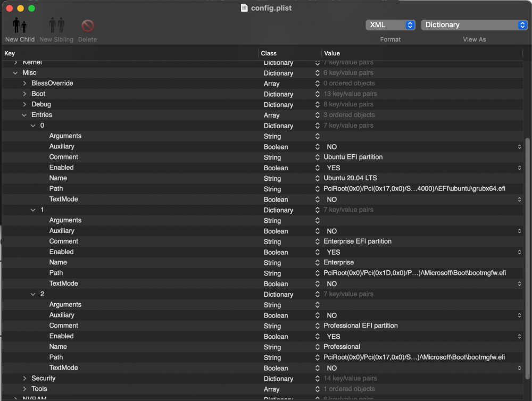The height and width of the screenshot is (401, 532).
Task: Select the '13 key/value pairs' value
Action: pos(350,94)
